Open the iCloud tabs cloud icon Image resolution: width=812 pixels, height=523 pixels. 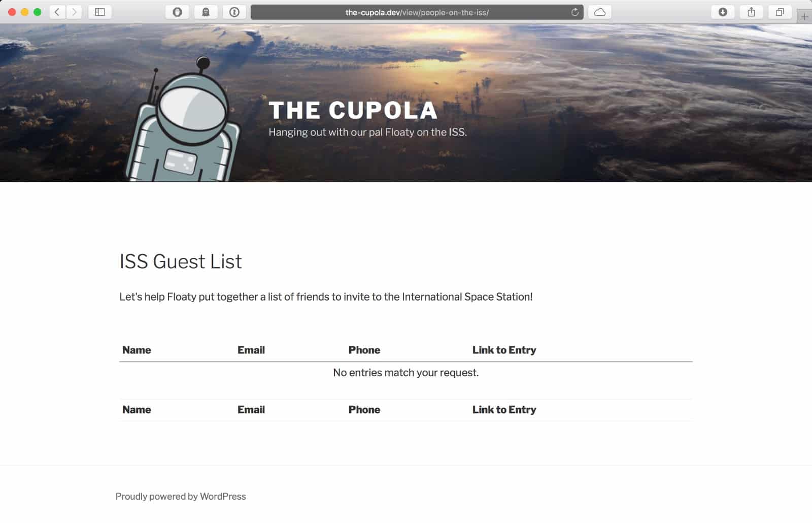coord(600,12)
